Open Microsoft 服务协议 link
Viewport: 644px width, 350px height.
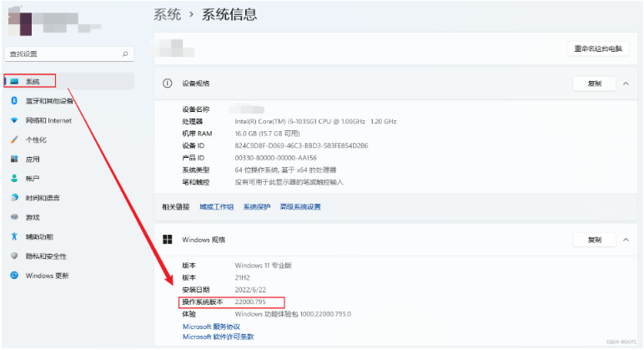tap(211, 327)
